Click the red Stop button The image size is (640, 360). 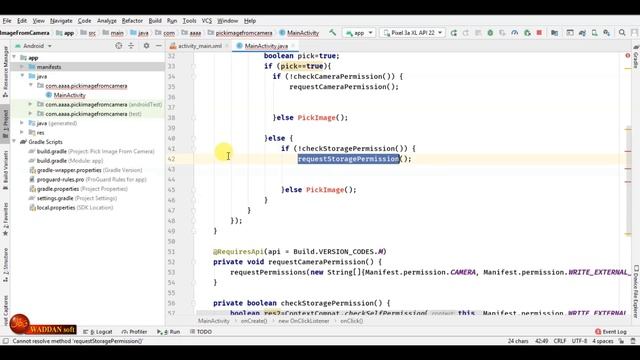point(539,33)
